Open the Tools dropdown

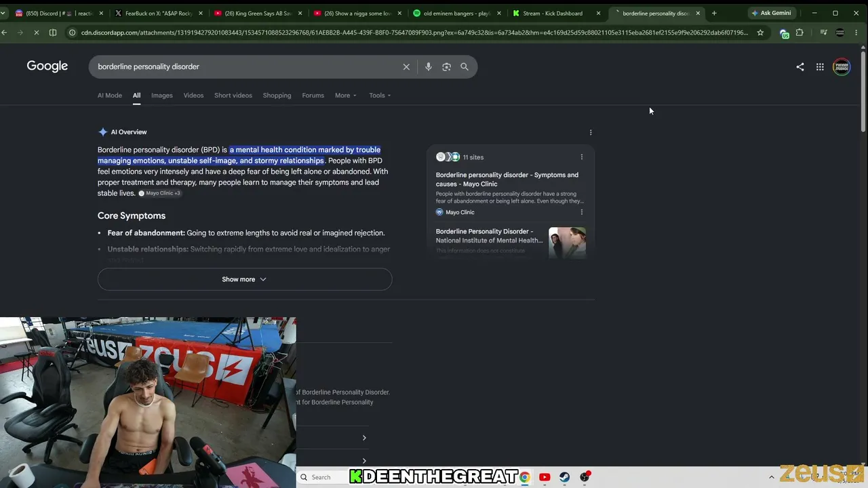point(380,96)
